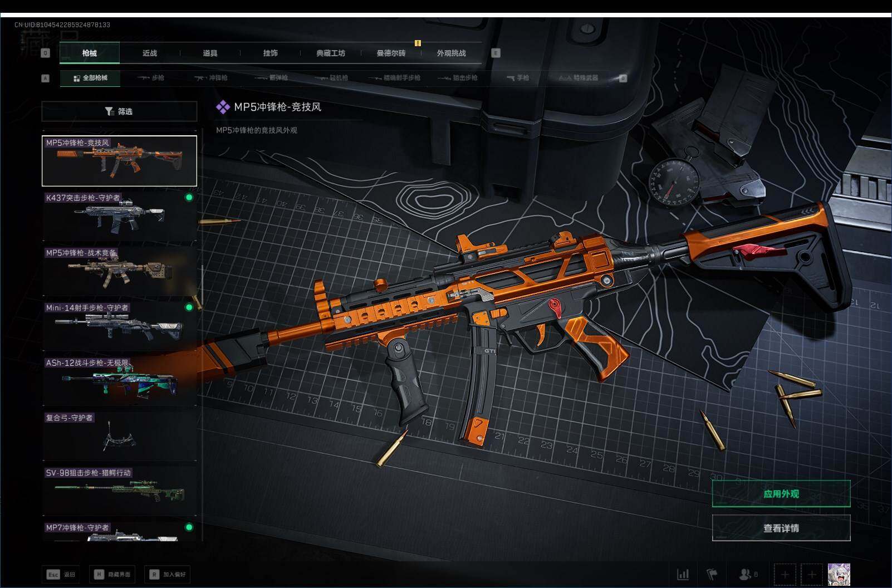The image size is (892, 588).
Task: Click the first plus squad slot
Action: [x=785, y=574]
